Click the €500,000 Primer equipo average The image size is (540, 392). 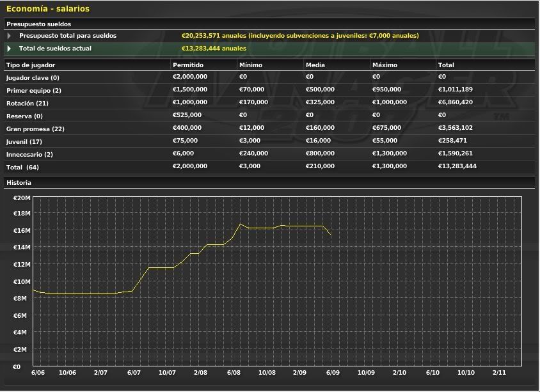320,90
